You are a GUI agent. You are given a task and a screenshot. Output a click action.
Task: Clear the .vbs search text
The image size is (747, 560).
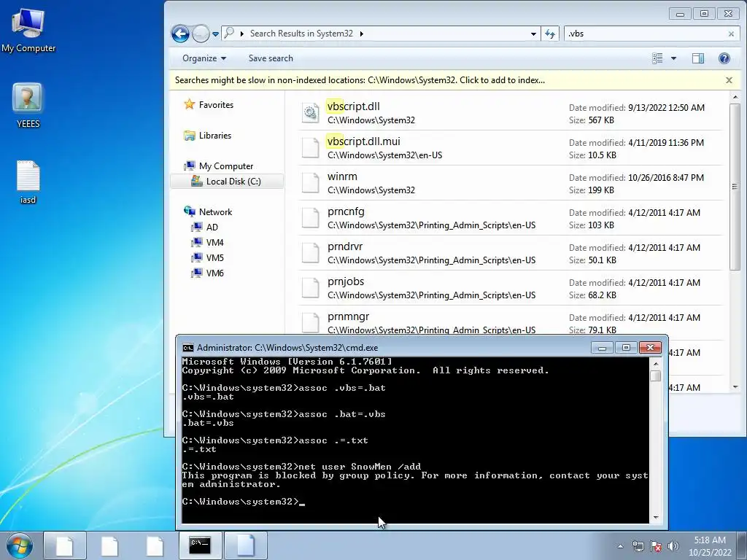(x=731, y=34)
